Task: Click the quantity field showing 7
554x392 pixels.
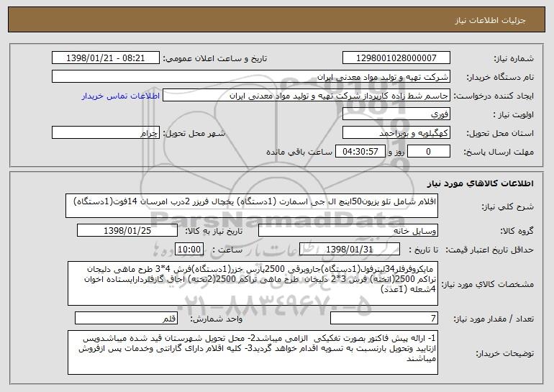Action: click(x=384, y=318)
